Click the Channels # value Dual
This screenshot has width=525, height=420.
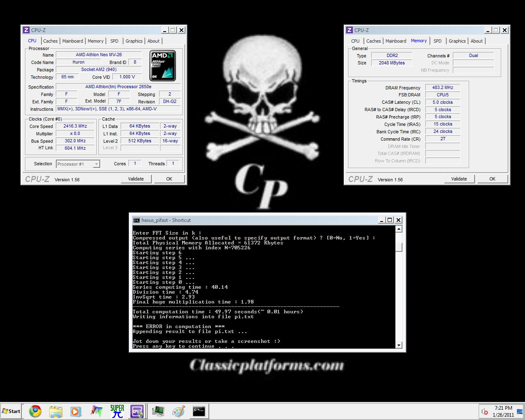(474, 55)
